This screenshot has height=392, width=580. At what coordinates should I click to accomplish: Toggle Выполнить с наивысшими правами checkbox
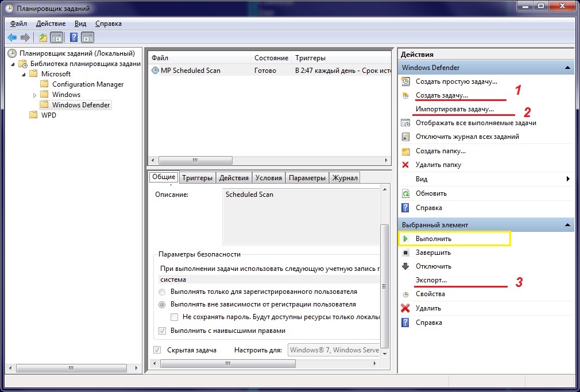pos(162,331)
